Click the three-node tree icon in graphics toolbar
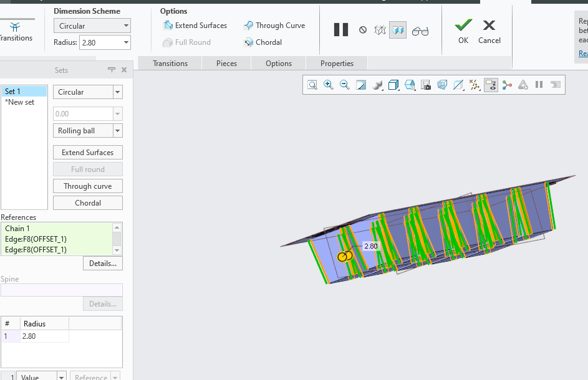588x380 pixels. tap(507, 85)
